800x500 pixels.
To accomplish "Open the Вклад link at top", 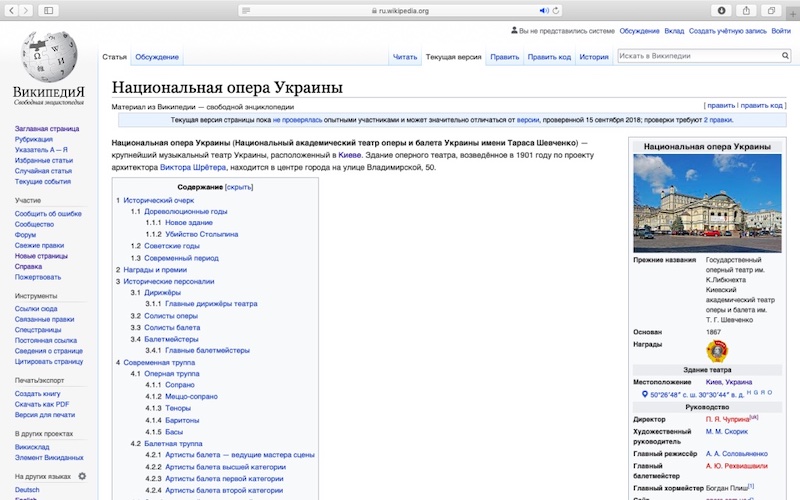I will 674,31.
